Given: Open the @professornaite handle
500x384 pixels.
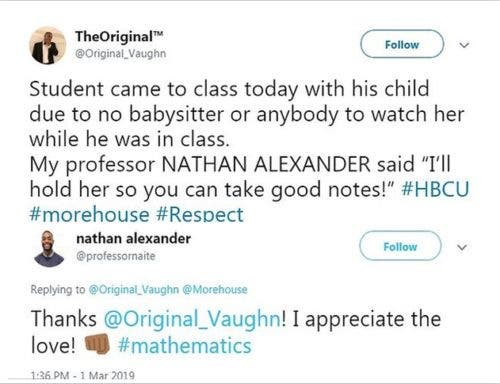Looking at the screenshot, I should click(116, 256).
